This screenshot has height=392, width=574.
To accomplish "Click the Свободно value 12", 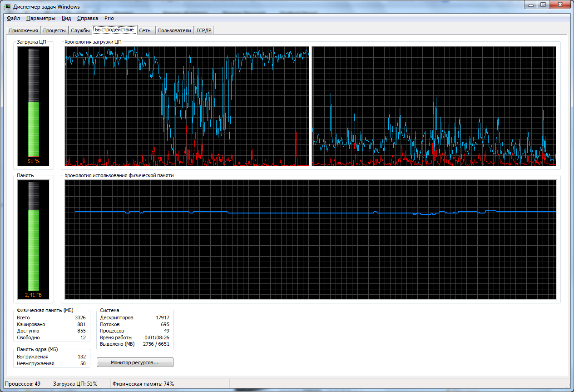I will point(83,337).
